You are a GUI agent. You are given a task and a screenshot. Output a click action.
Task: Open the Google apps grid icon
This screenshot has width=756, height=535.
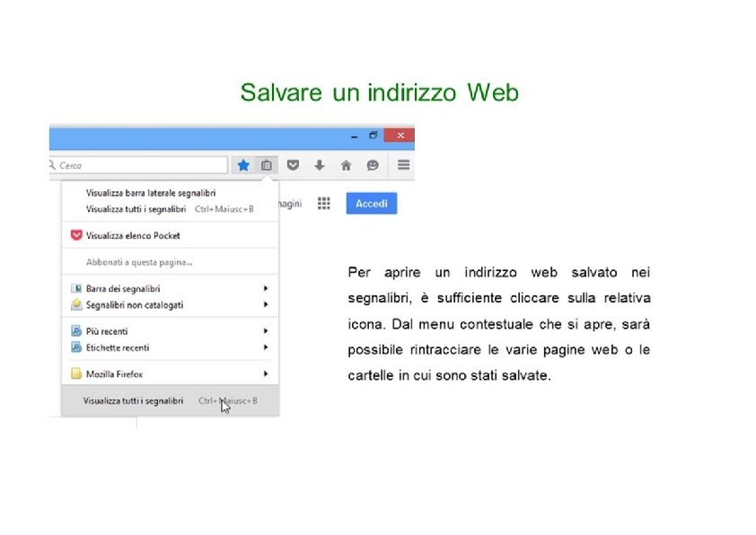tap(324, 204)
